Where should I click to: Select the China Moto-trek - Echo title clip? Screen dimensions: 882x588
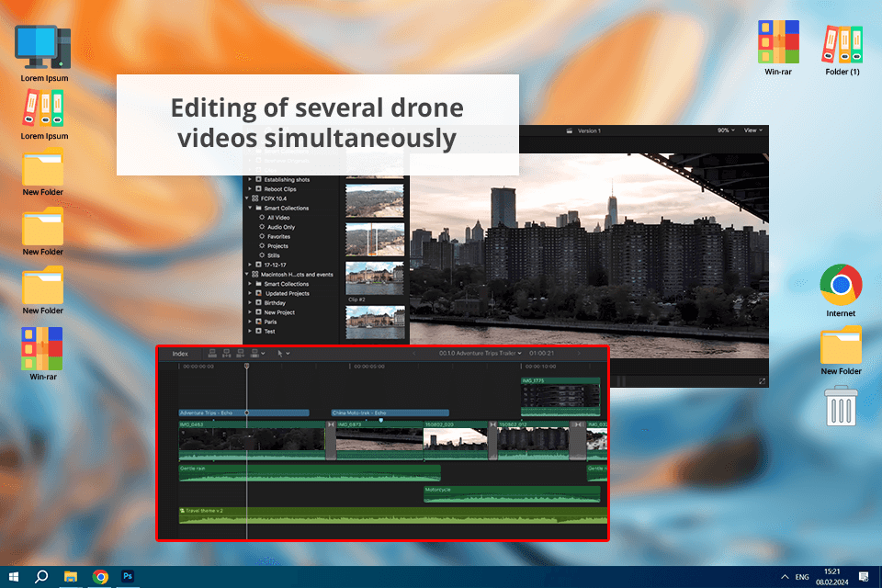click(390, 413)
